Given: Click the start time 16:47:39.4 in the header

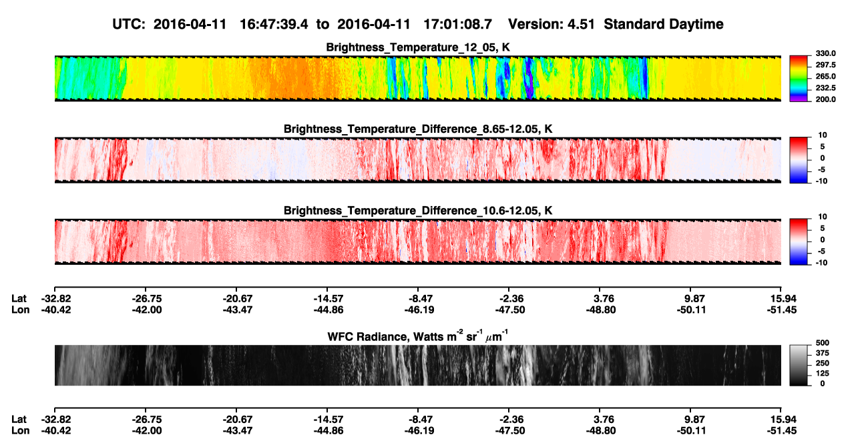Looking at the screenshot, I should [x=275, y=24].
